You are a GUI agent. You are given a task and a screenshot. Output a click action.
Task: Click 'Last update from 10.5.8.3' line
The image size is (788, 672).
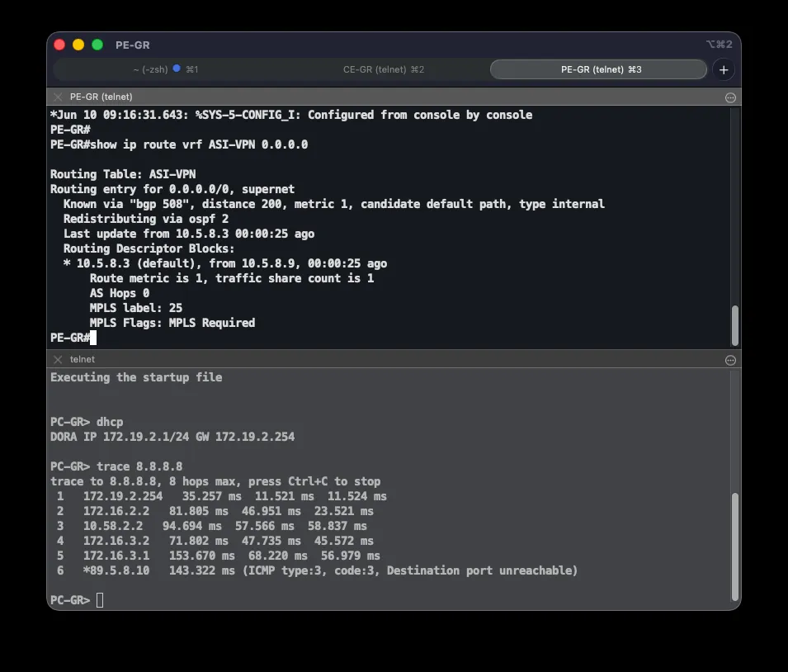click(x=189, y=234)
